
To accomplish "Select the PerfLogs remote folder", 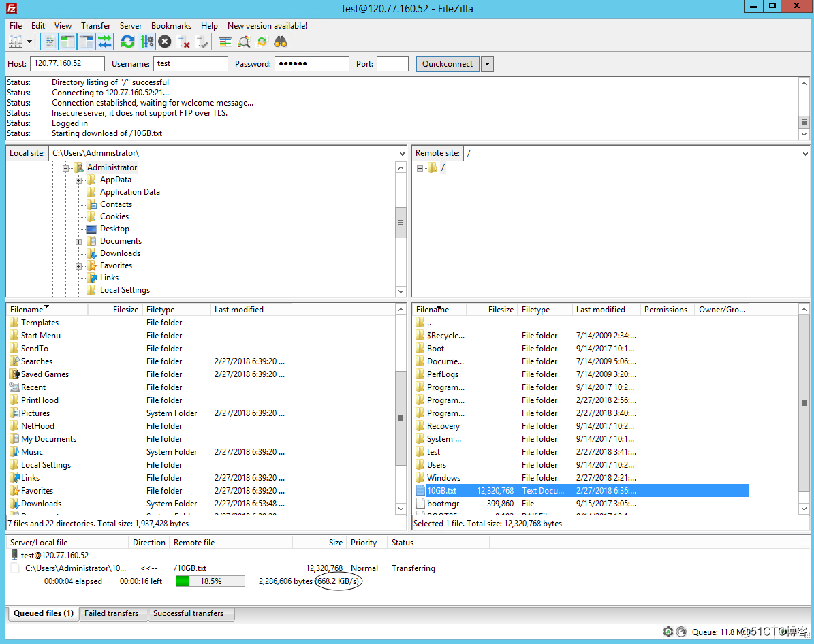I will coord(582,374).
